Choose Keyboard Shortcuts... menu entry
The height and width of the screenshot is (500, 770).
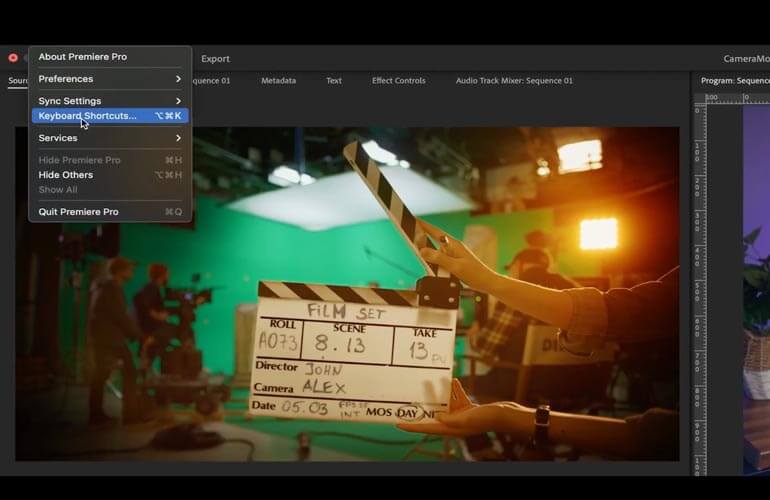pyautogui.click(x=110, y=116)
